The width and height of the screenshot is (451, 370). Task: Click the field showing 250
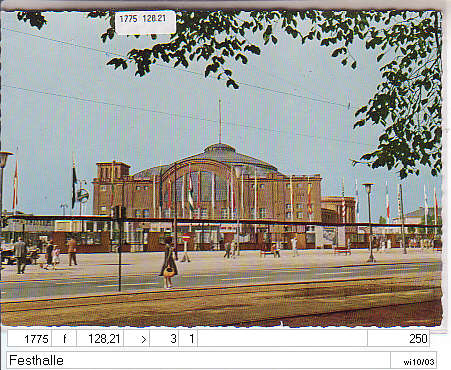pyautogui.click(x=399, y=339)
